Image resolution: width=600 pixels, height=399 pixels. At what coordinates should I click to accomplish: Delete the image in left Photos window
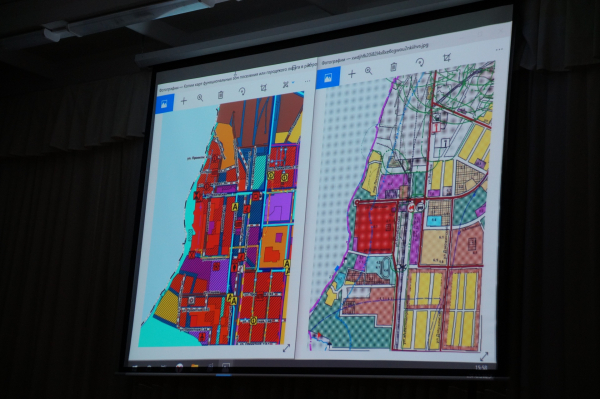click(220, 95)
